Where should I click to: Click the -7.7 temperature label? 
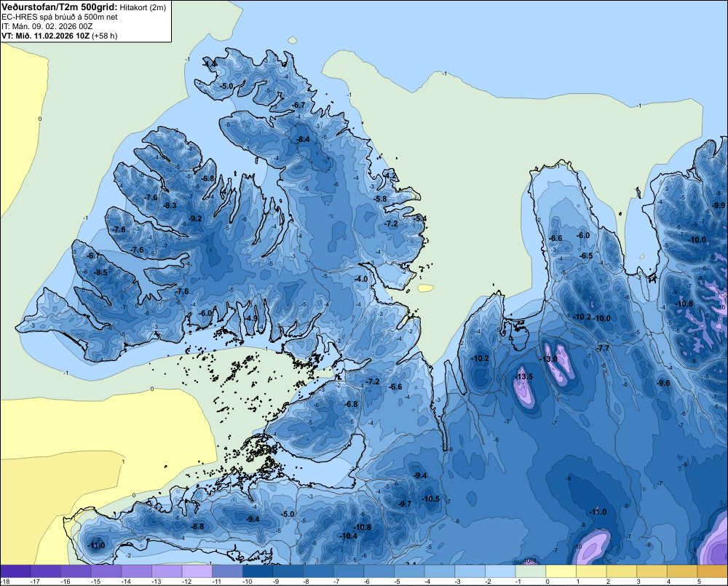pyautogui.click(x=603, y=348)
